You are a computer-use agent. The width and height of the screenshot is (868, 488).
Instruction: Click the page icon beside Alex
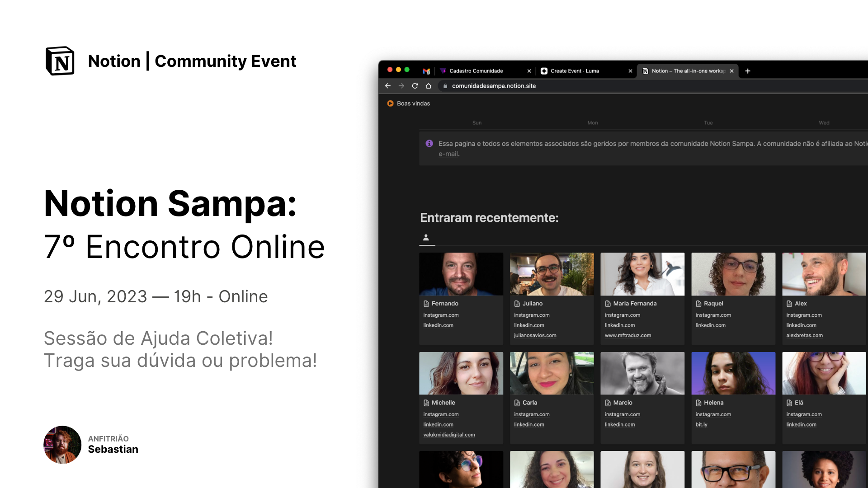pos(789,304)
